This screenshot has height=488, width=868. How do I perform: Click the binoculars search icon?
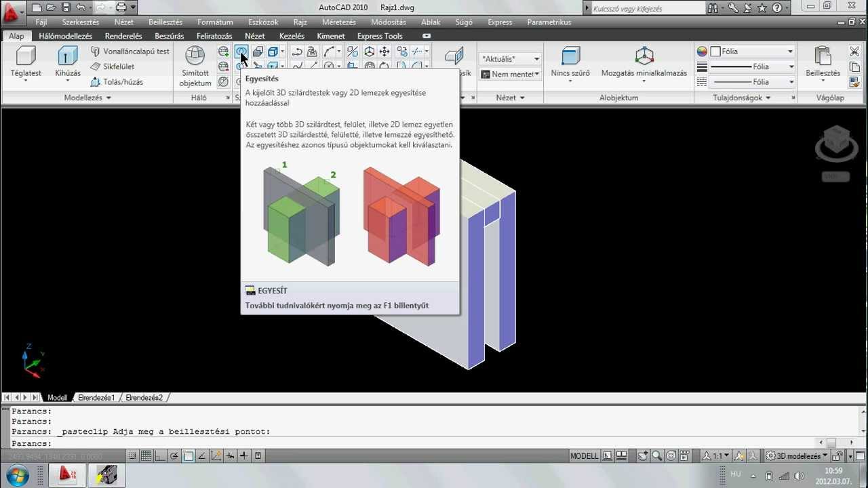click(x=713, y=8)
